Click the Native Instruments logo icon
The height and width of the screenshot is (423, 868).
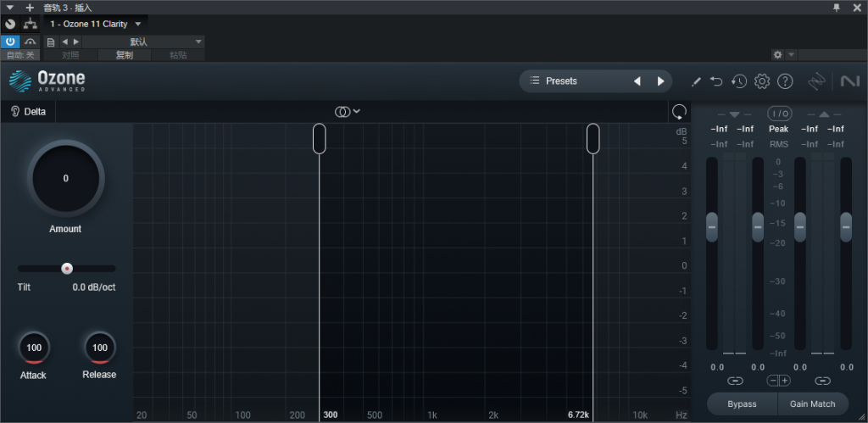point(849,81)
